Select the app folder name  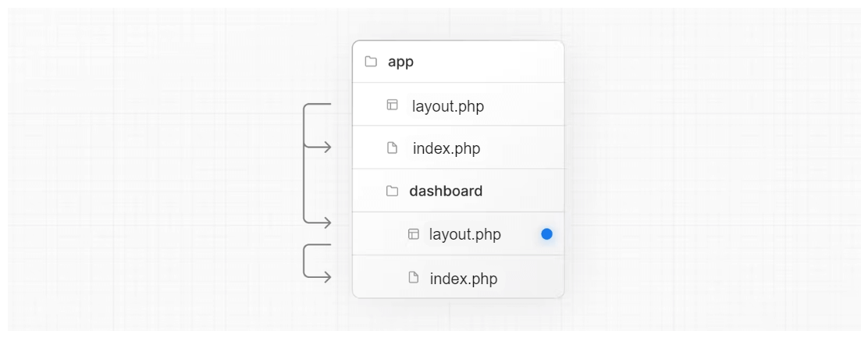(400, 62)
